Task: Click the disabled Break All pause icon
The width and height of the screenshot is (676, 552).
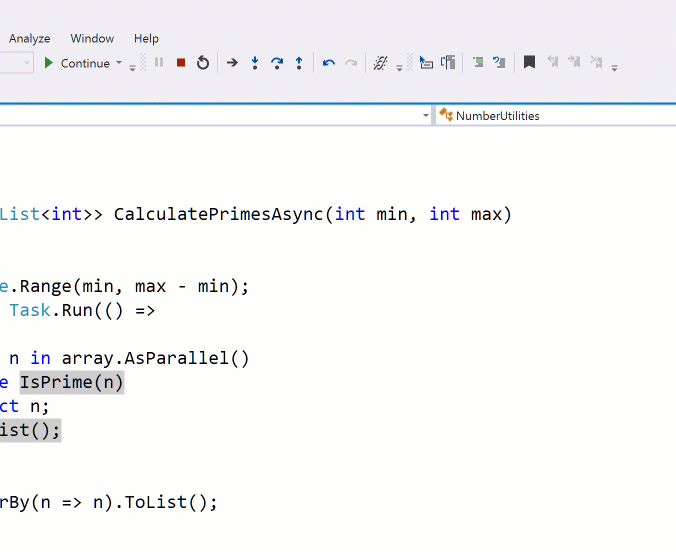Action: pos(159,63)
